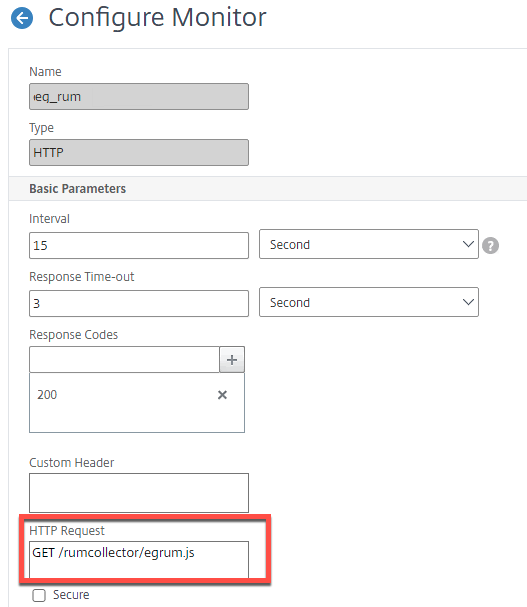Focus the Response Time-out value field

(139, 304)
